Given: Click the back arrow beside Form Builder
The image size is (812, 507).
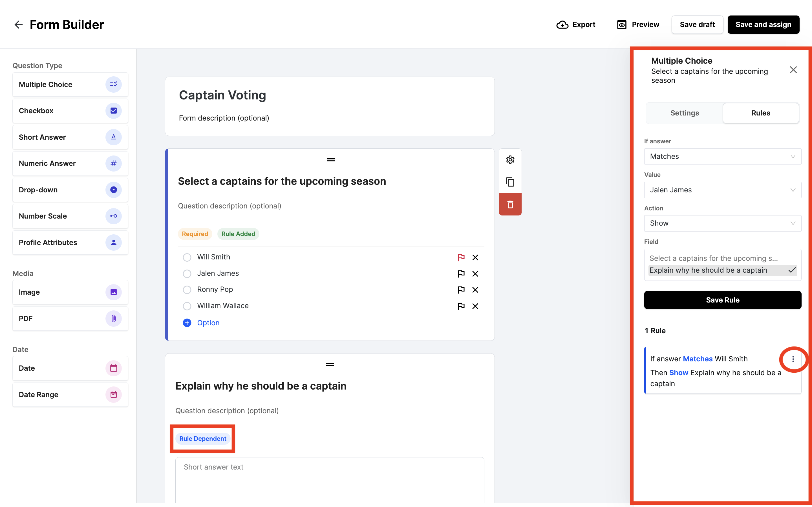Looking at the screenshot, I should [18, 25].
